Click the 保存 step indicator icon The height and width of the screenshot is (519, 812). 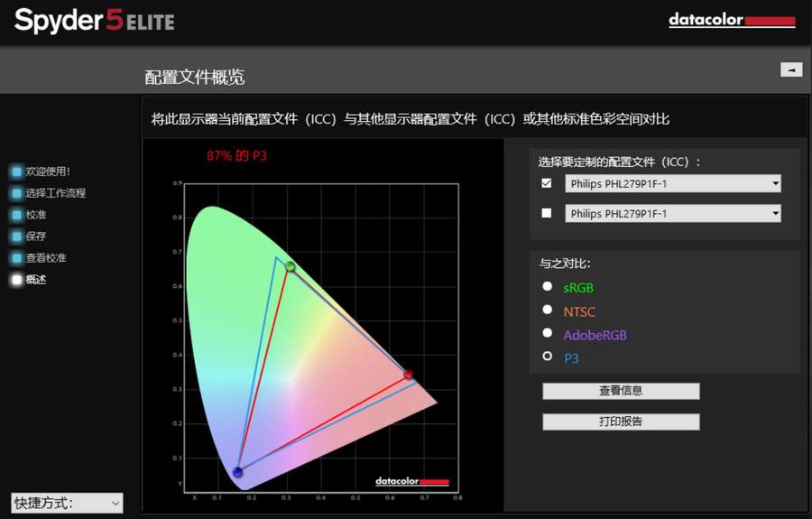click(16, 236)
